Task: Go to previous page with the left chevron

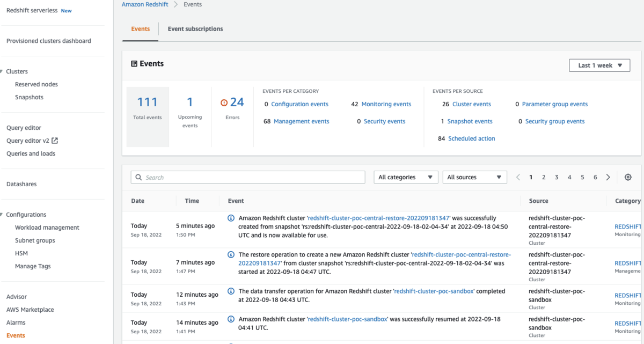Action: 518,177
